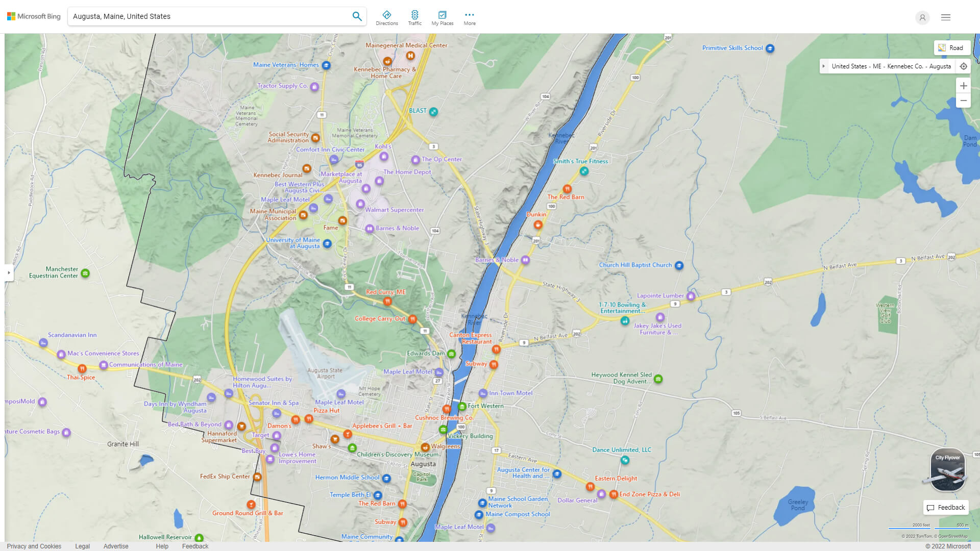Switch map style using Road button
Viewport: 980px width, 551px height.
(951, 48)
